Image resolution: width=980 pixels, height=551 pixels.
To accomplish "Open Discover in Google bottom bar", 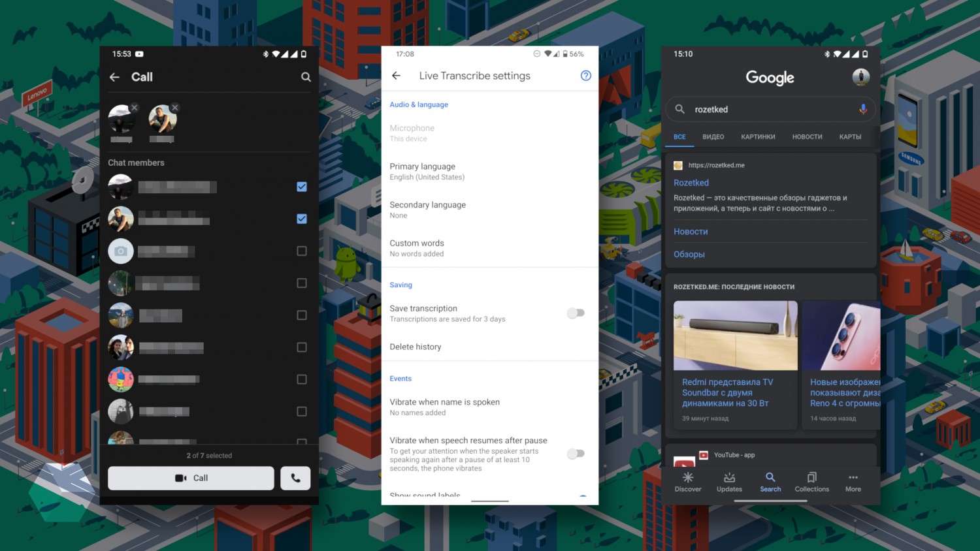I will pos(688,482).
